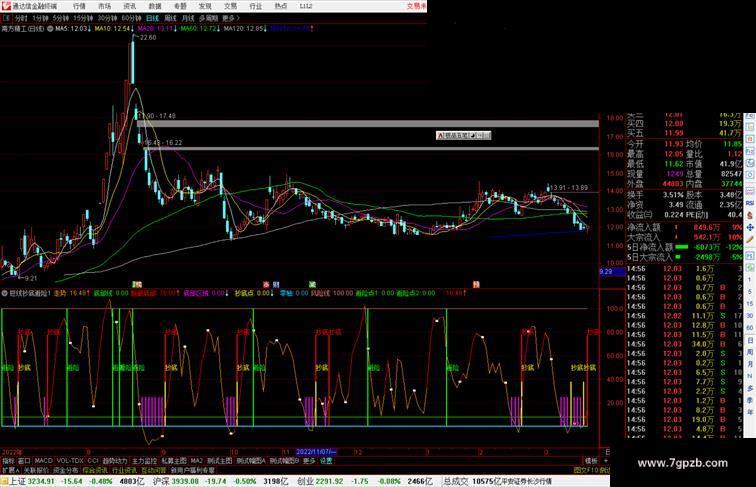This screenshot has width=756, height=487.
Task: Expand the 更多 periods dropdown
Action: (x=231, y=18)
